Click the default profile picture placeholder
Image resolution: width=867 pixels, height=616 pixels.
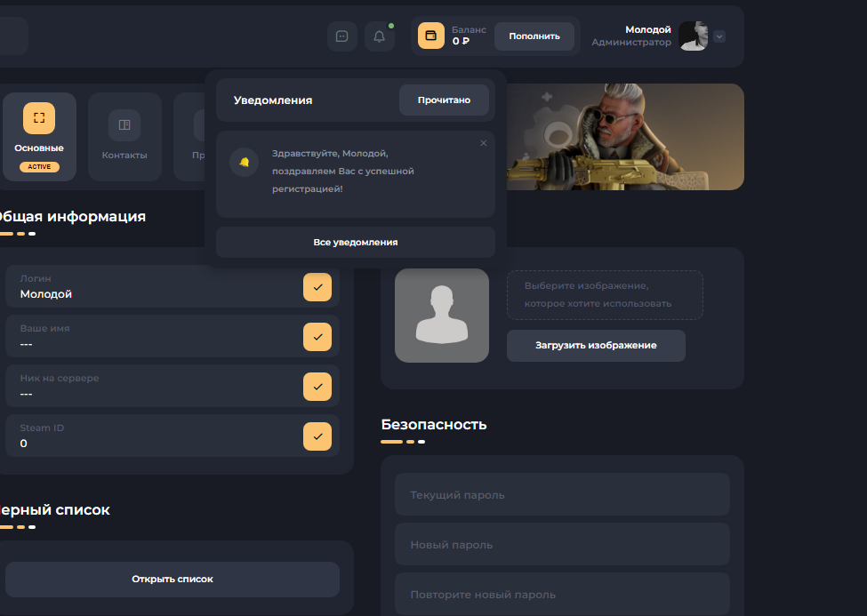[442, 316]
